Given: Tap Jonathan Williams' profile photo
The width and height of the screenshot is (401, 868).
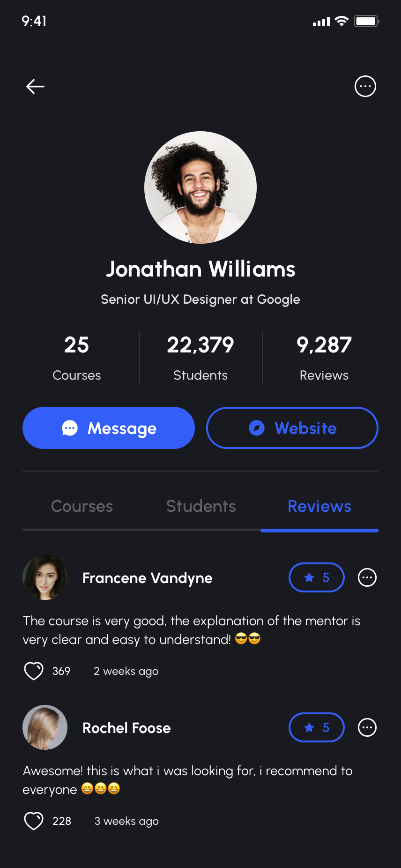Looking at the screenshot, I should (200, 187).
